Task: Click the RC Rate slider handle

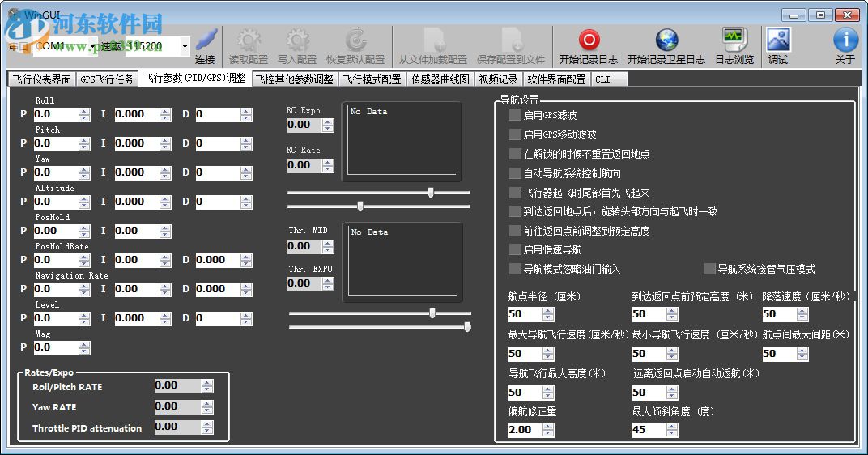Action: coord(360,206)
